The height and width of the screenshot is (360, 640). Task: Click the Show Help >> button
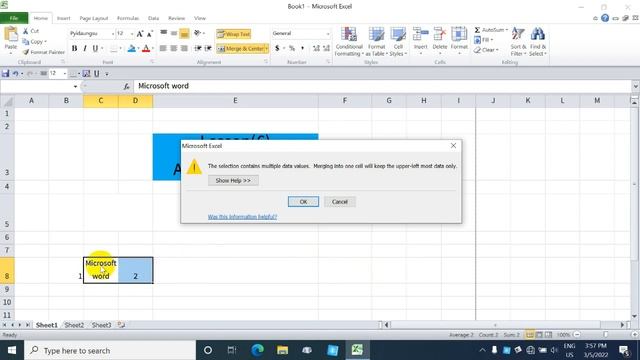(233, 180)
